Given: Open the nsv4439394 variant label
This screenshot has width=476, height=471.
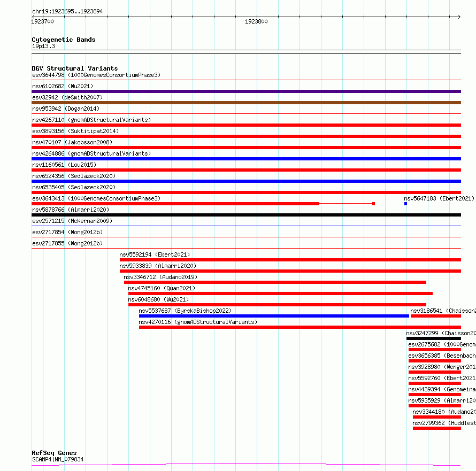Looking at the screenshot, I should point(442,389).
